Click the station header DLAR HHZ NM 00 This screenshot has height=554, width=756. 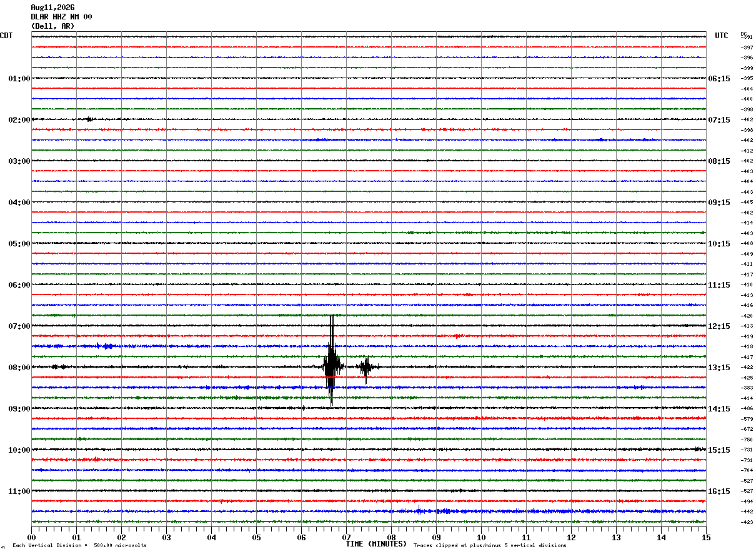(x=61, y=17)
